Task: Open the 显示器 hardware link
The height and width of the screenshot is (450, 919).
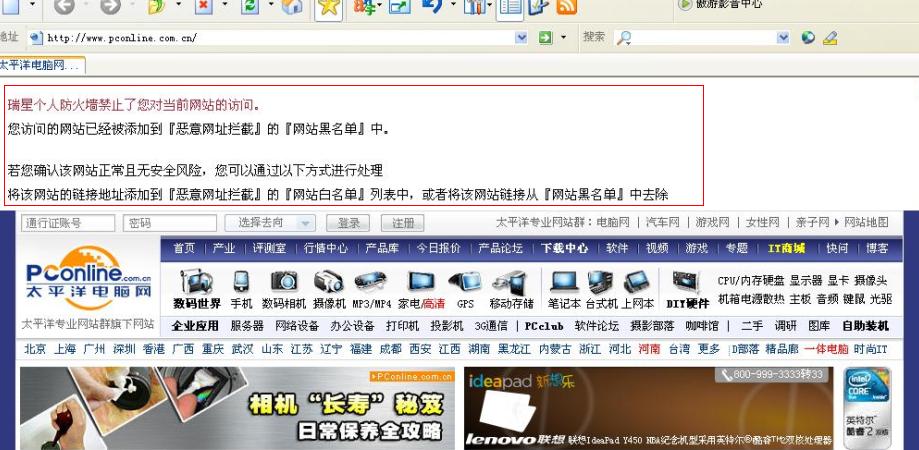Action: (806, 281)
